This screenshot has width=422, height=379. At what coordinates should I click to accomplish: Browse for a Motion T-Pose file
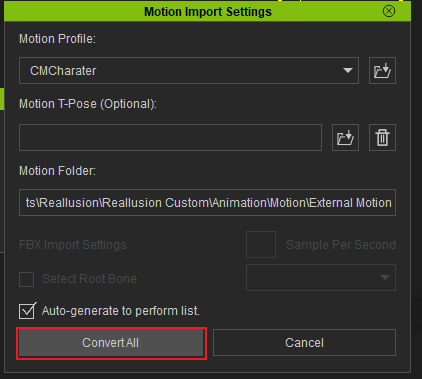[345, 137]
